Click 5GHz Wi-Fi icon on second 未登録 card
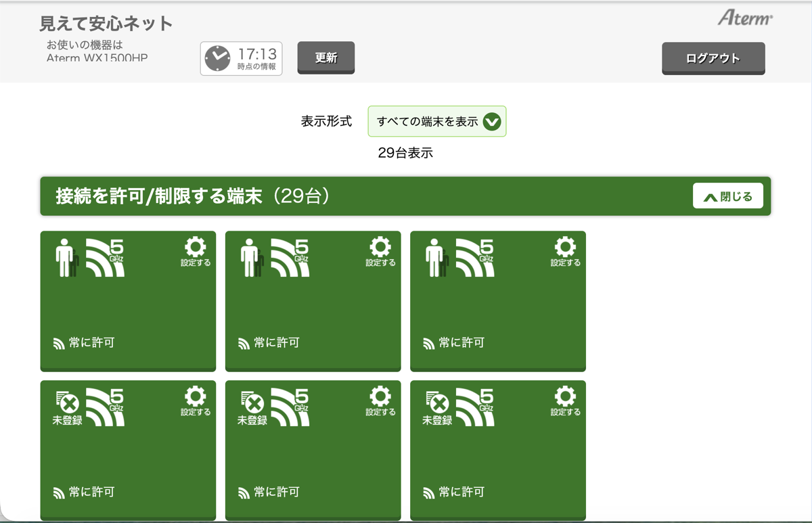Viewport: 812px width, 523px height. click(x=290, y=407)
